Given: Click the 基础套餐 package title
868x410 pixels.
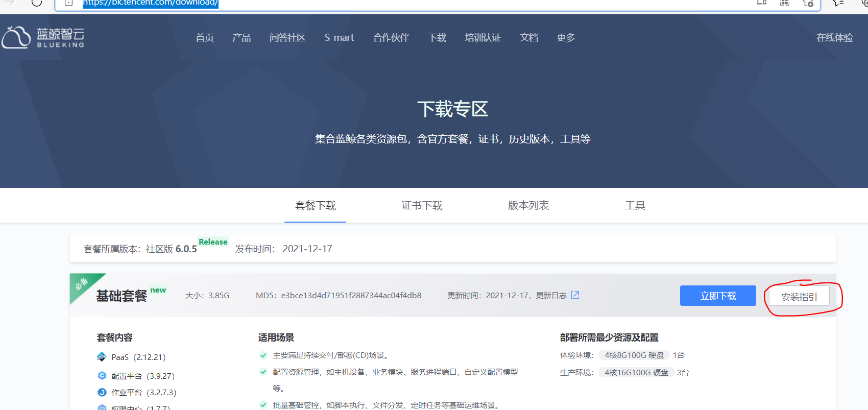Looking at the screenshot, I should coord(122,296).
